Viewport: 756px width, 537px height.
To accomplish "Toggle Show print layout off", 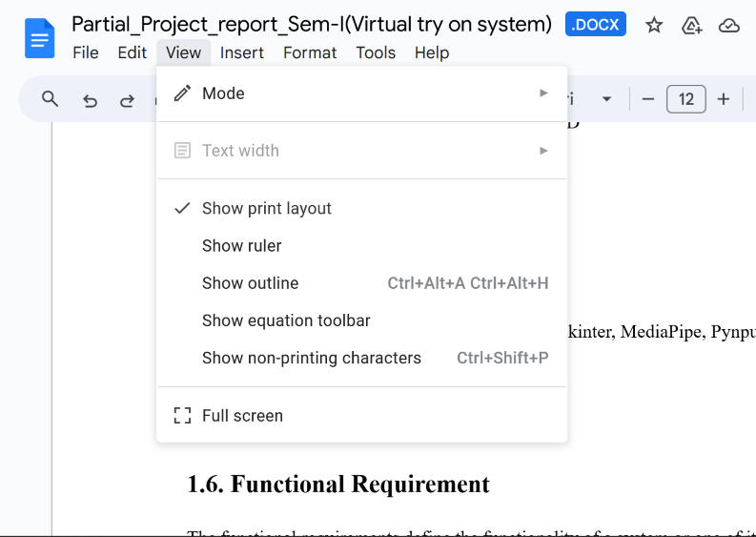I will click(267, 209).
